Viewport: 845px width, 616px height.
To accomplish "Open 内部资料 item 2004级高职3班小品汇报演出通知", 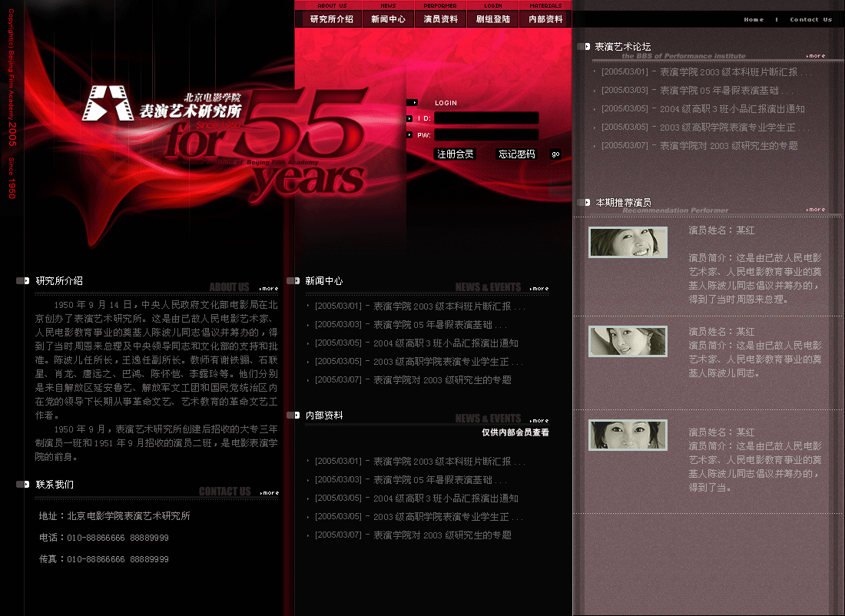I will pos(416,498).
